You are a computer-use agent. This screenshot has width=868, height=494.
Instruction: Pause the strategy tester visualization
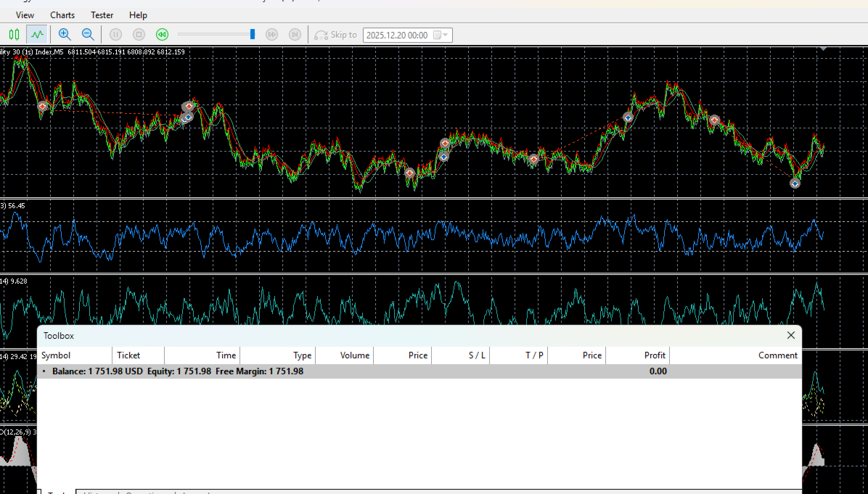[x=115, y=34]
